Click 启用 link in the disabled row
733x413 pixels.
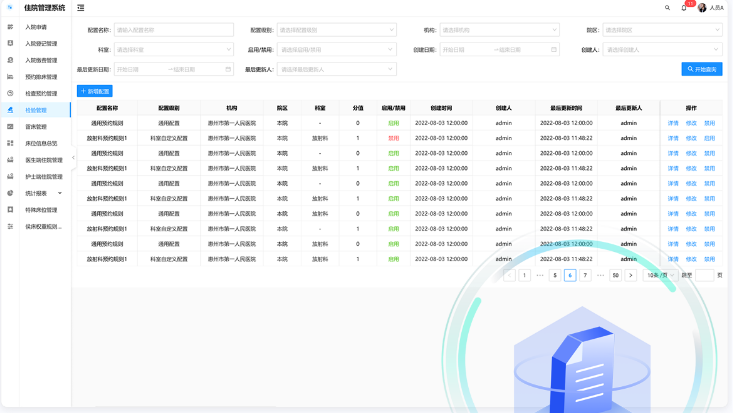click(710, 138)
